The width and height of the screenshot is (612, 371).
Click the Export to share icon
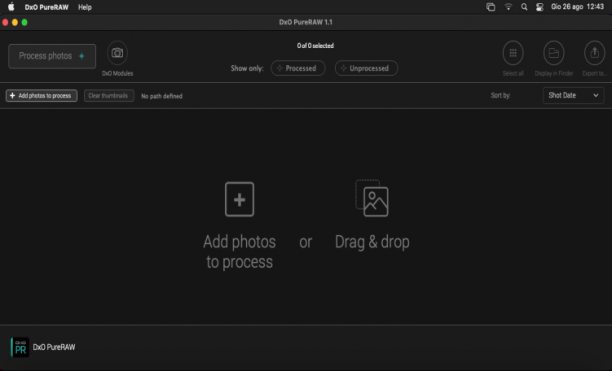point(594,53)
